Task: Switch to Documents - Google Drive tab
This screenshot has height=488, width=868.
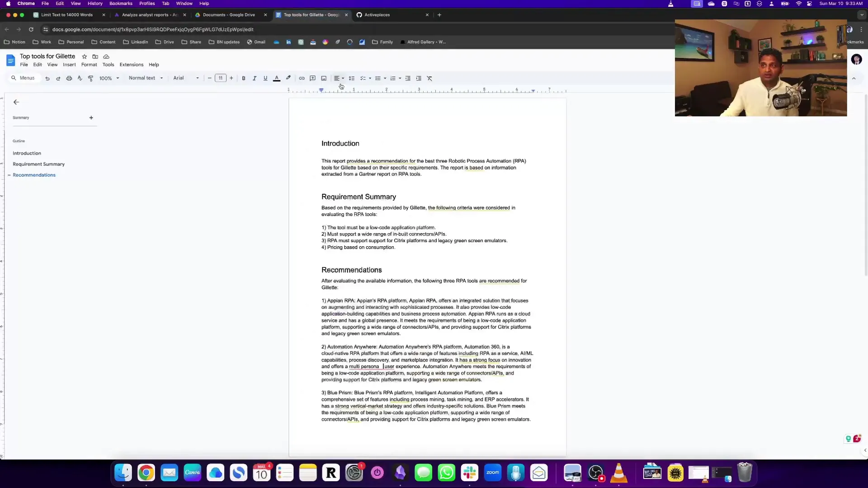Action: point(231,15)
